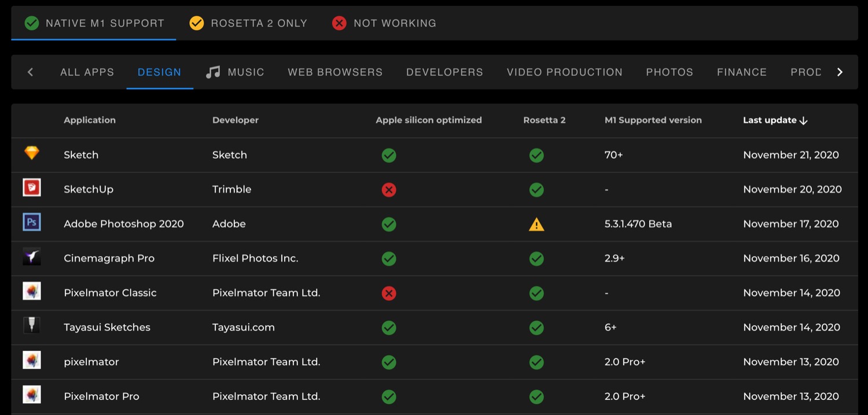The width and height of the screenshot is (868, 415).
Task: Click the Flixel Photos Inc. developer name
Action: [x=255, y=258]
